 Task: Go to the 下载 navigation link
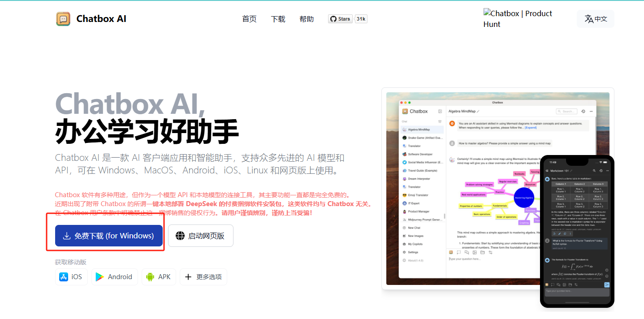(278, 19)
